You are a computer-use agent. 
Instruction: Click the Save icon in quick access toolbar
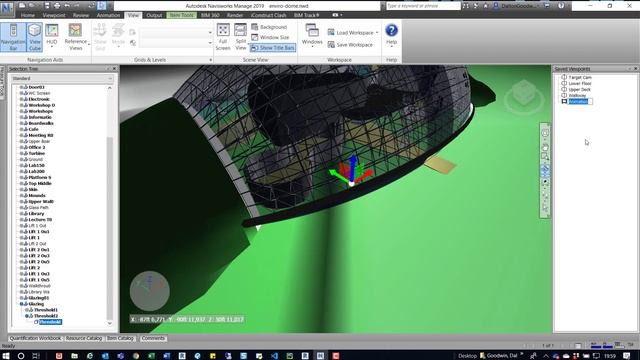point(47,6)
